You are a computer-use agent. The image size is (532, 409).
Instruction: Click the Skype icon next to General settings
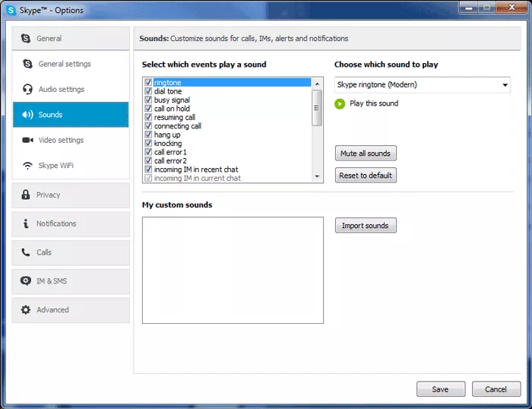(27, 64)
